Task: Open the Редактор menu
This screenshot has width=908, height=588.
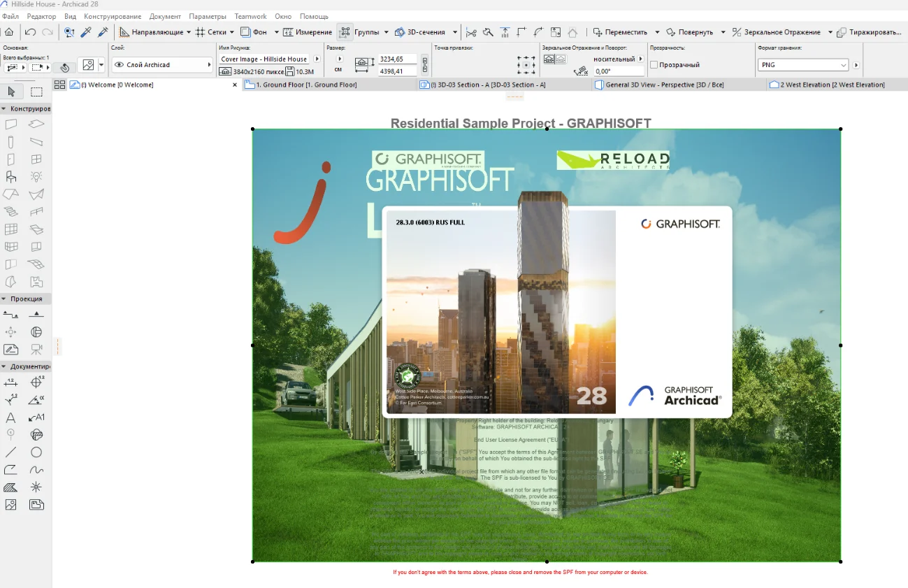Action: click(41, 16)
